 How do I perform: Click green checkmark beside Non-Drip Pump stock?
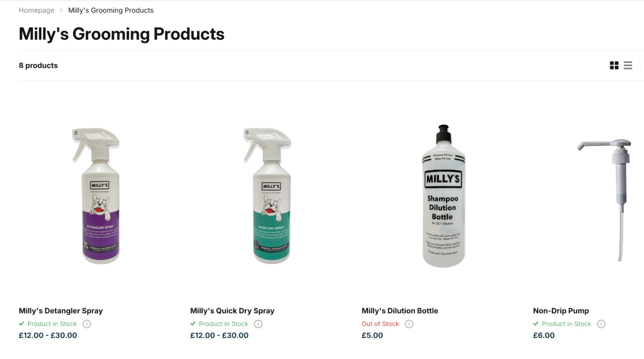pos(536,324)
